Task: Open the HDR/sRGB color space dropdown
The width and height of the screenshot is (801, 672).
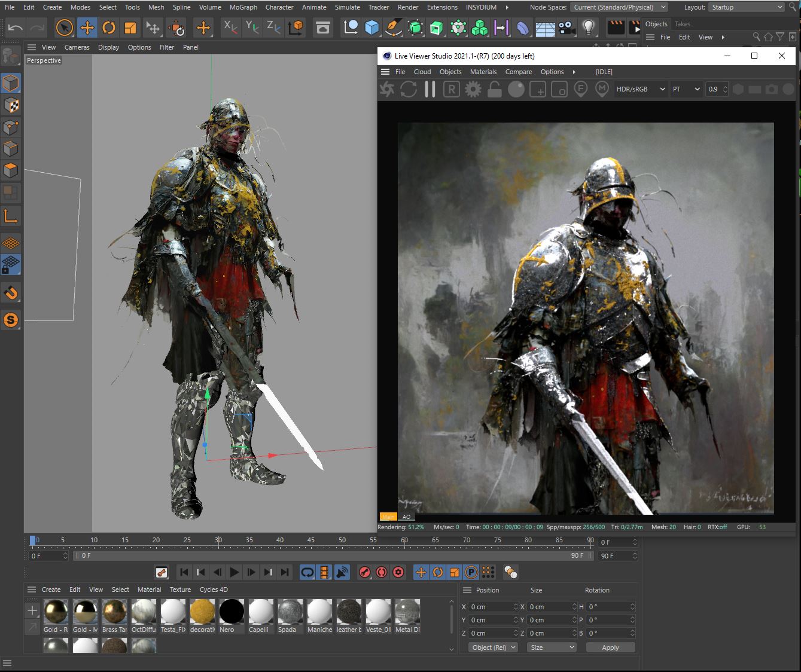Action: point(640,89)
